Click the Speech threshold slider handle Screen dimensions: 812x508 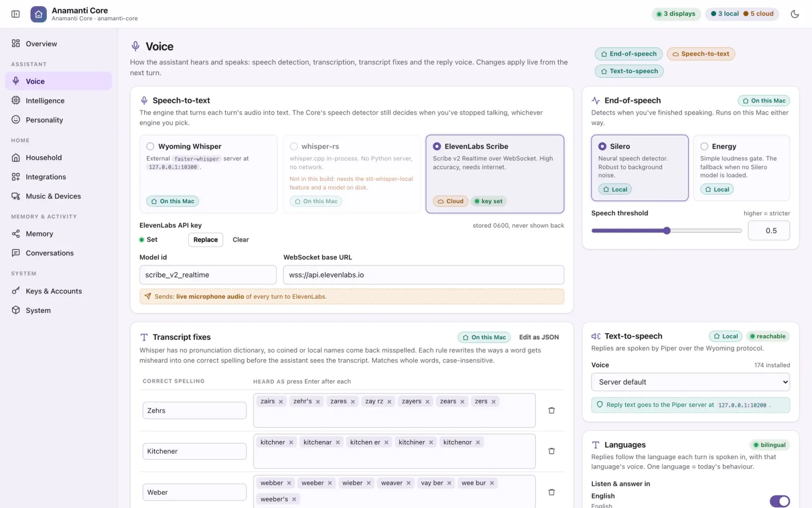pos(667,231)
